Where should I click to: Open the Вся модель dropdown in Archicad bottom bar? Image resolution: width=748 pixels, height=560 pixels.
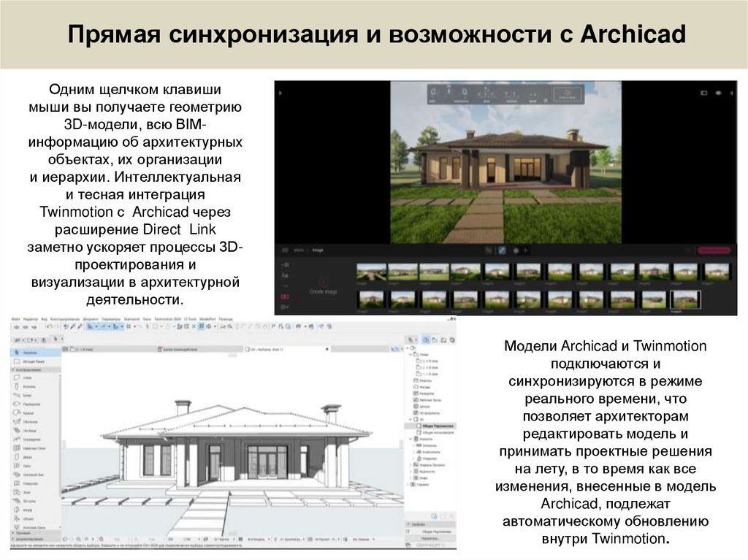(x=259, y=540)
